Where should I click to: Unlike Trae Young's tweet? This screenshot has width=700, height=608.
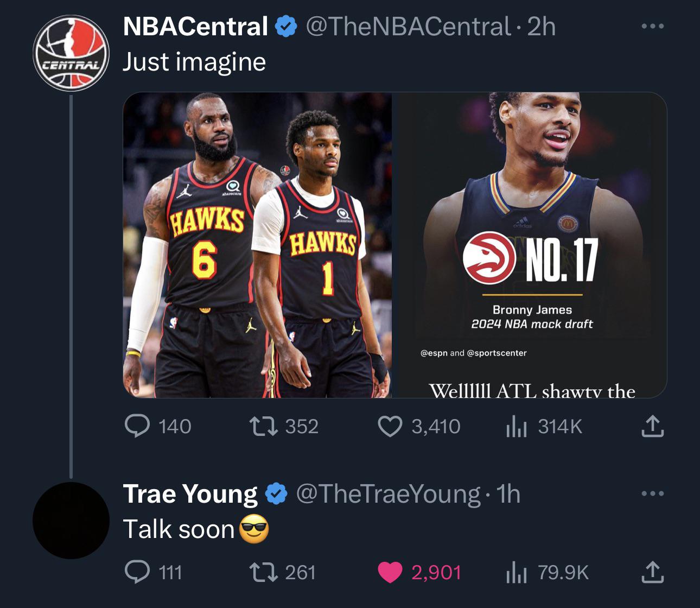pos(390,572)
